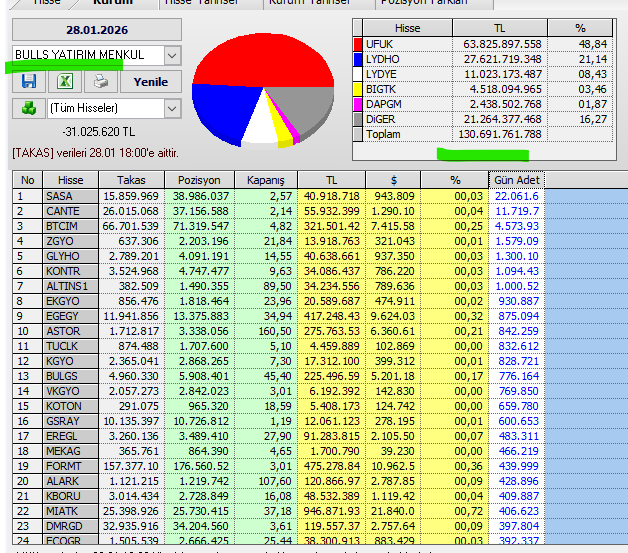The height and width of the screenshot is (553, 628).
Task: Select the EGEGY stock cell
Action: pos(70,316)
